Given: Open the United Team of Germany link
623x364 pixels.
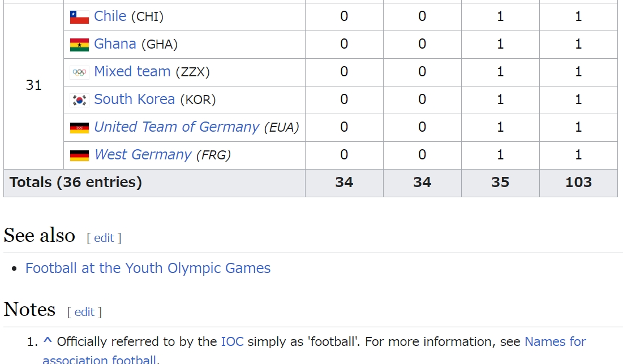Looking at the screenshot, I should [177, 127].
